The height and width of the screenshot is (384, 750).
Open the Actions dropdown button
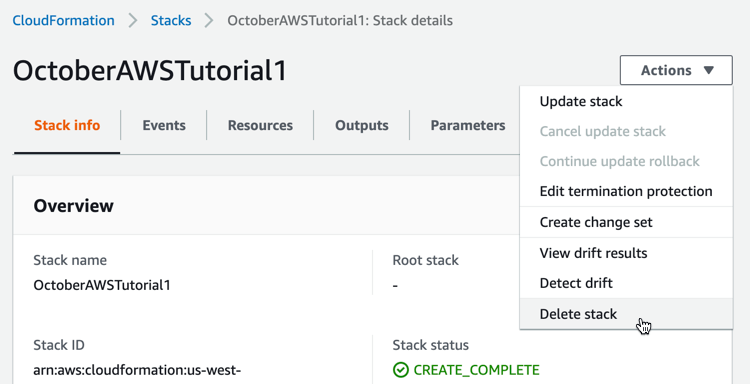click(x=676, y=70)
